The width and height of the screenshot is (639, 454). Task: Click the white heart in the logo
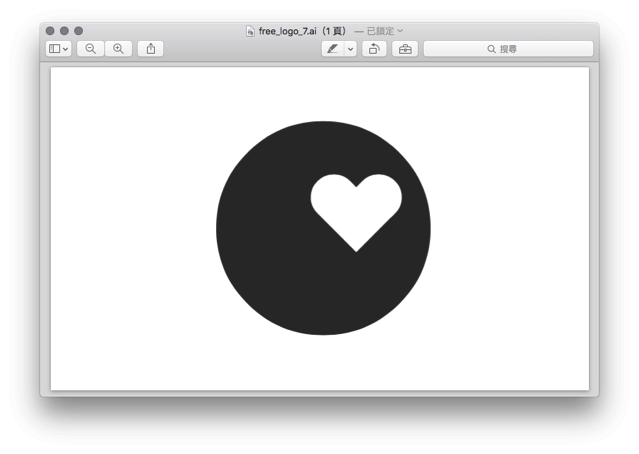pyautogui.click(x=356, y=206)
